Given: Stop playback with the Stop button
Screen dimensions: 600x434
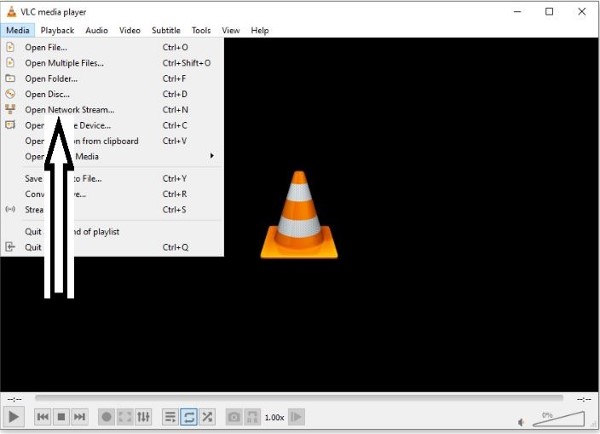Looking at the screenshot, I should (61, 416).
